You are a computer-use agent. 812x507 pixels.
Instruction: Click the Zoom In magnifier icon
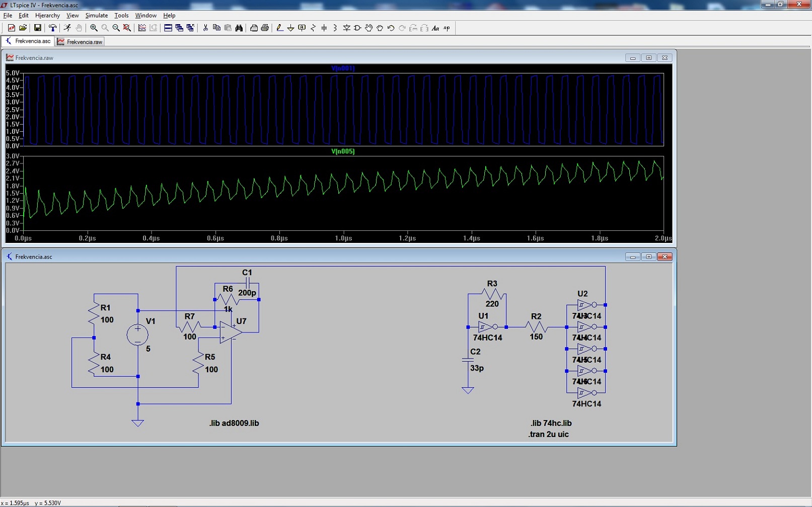coord(94,28)
